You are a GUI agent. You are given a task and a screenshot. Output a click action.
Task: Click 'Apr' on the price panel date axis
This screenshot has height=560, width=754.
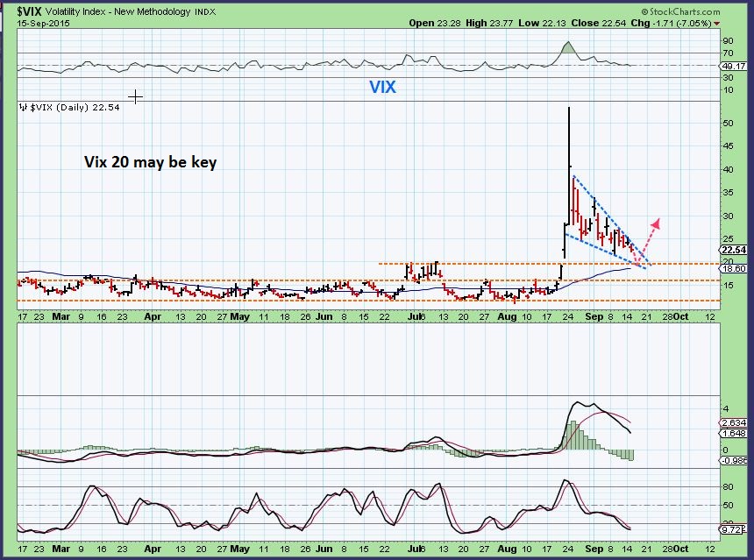(x=153, y=316)
